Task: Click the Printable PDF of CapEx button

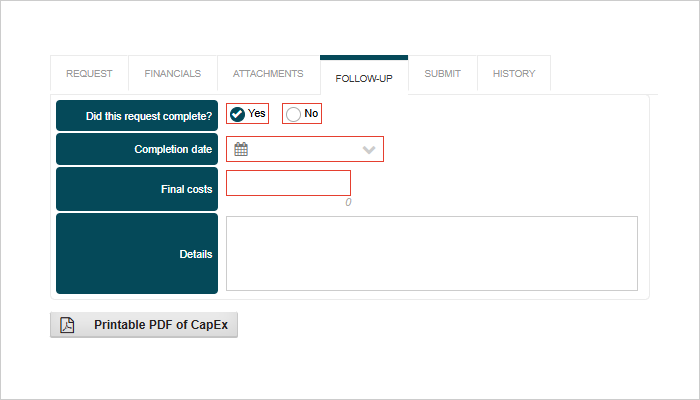Action: tap(144, 325)
